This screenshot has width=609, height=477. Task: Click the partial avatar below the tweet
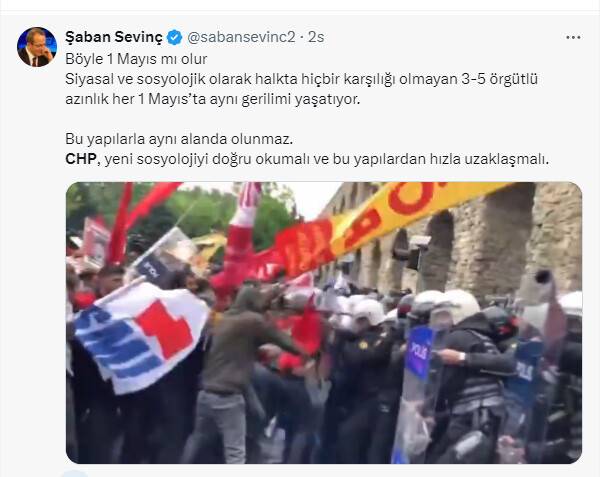pos(75,474)
